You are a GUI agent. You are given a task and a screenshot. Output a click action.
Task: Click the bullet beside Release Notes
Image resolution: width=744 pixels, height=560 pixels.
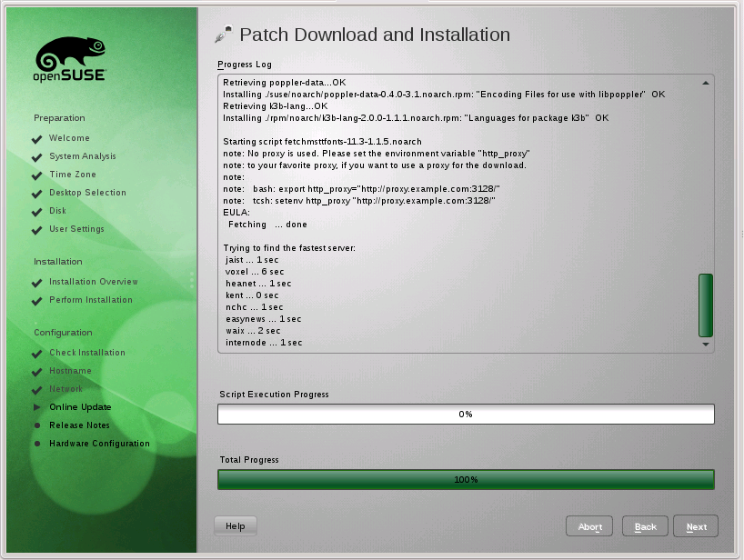pos(37,425)
